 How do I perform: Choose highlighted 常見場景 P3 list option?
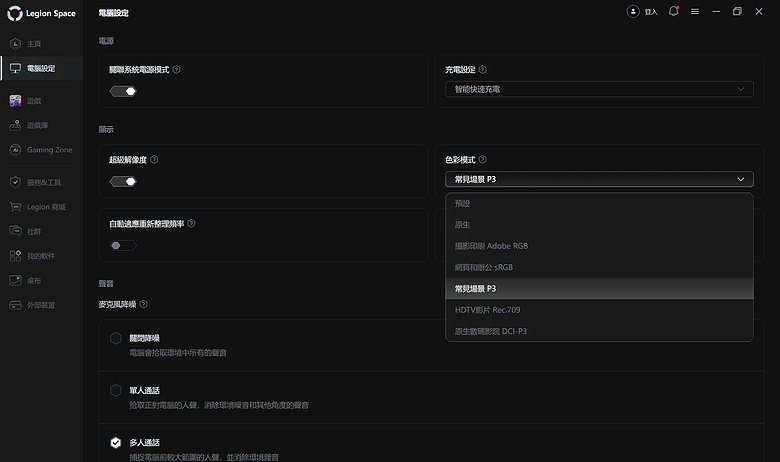point(599,288)
